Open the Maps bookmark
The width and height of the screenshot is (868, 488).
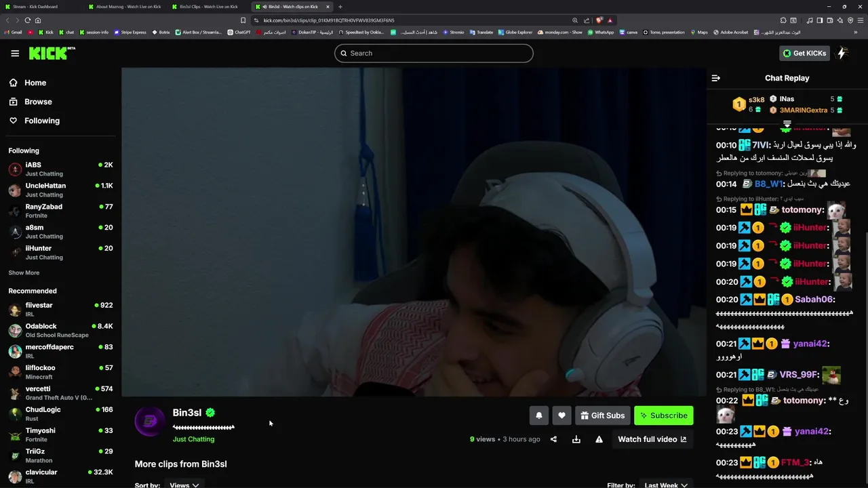pyautogui.click(x=699, y=32)
